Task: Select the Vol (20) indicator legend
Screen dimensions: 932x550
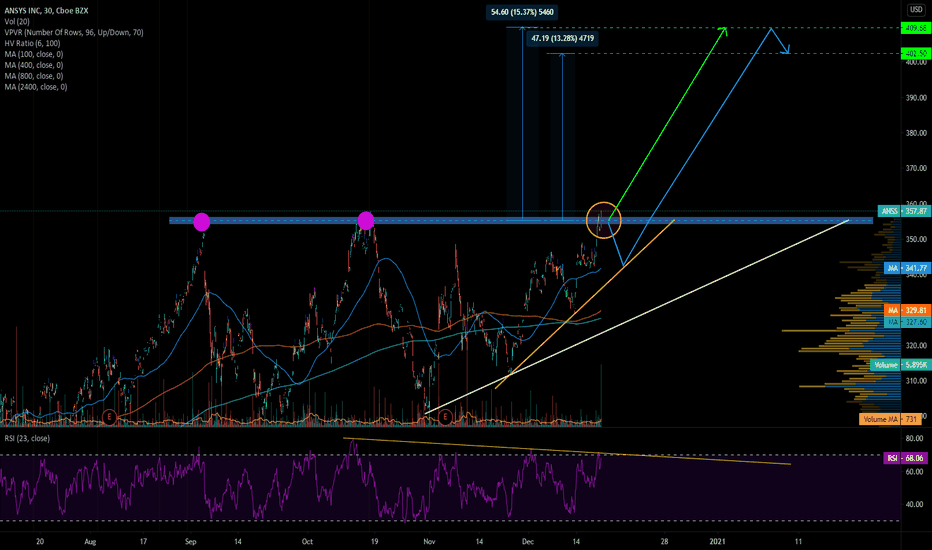Action: point(17,21)
